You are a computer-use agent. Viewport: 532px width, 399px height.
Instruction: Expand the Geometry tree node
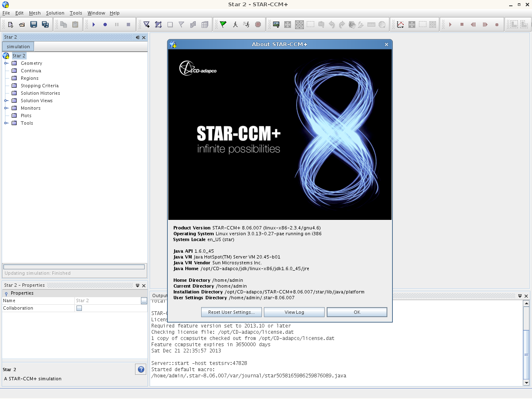(x=6, y=63)
